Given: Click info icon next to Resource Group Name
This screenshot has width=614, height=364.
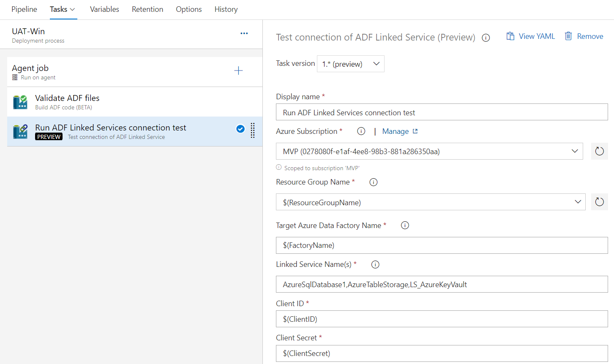Looking at the screenshot, I should (x=373, y=182).
